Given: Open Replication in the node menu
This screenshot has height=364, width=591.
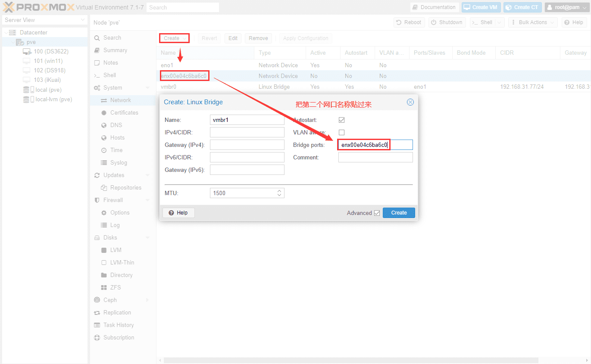Looking at the screenshot, I should click(x=117, y=313).
